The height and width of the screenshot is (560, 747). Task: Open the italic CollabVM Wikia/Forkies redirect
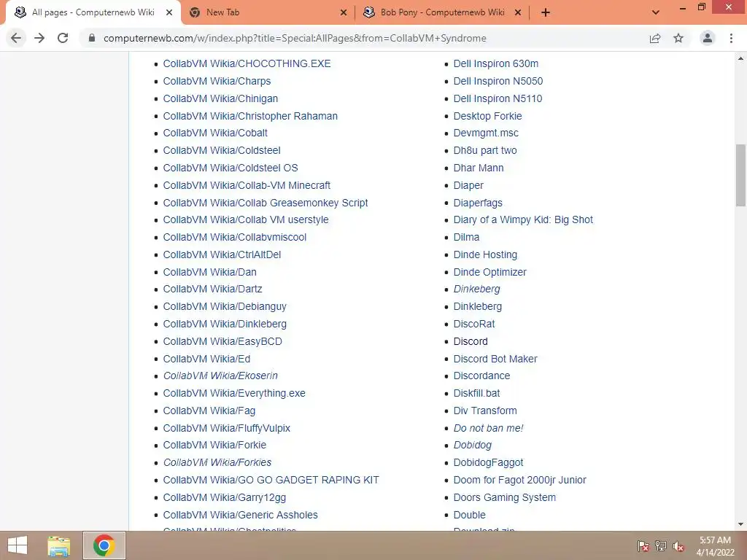point(217,462)
